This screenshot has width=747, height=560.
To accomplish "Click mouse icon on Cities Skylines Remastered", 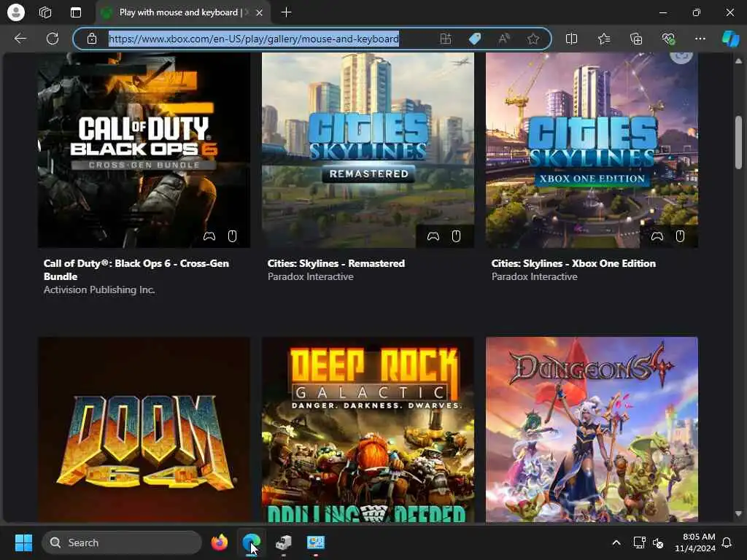I will click(x=456, y=236).
